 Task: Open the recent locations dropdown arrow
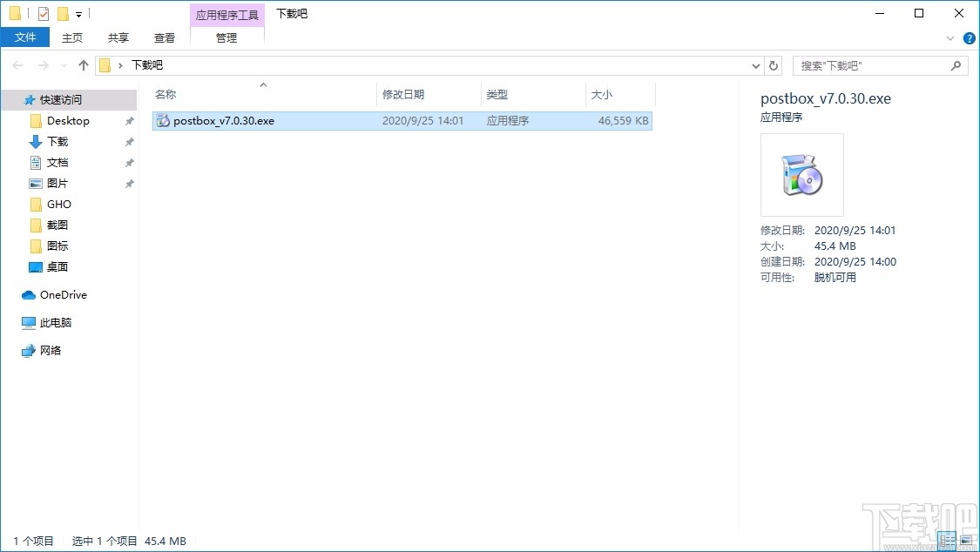pyautogui.click(x=64, y=65)
